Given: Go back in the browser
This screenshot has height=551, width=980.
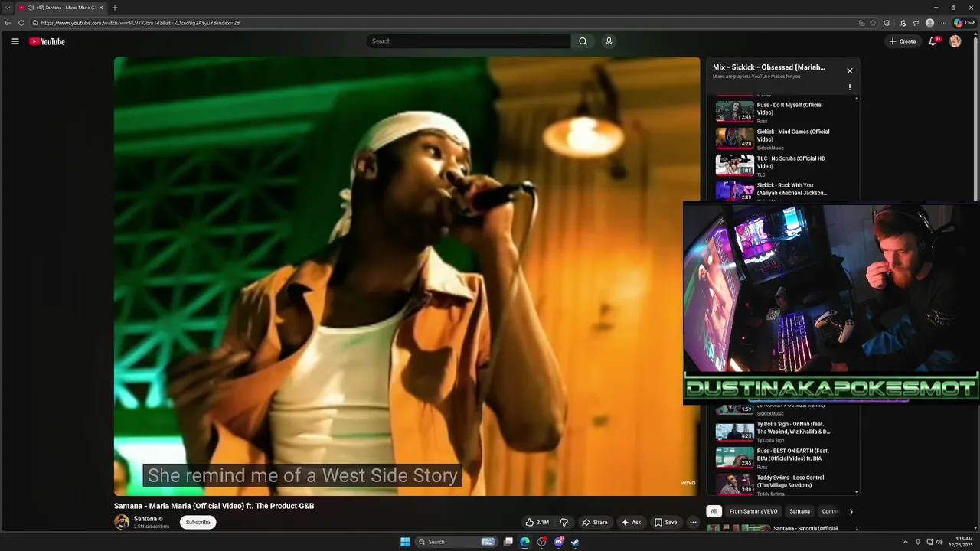Looking at the screenshot, I should point(8,23).
